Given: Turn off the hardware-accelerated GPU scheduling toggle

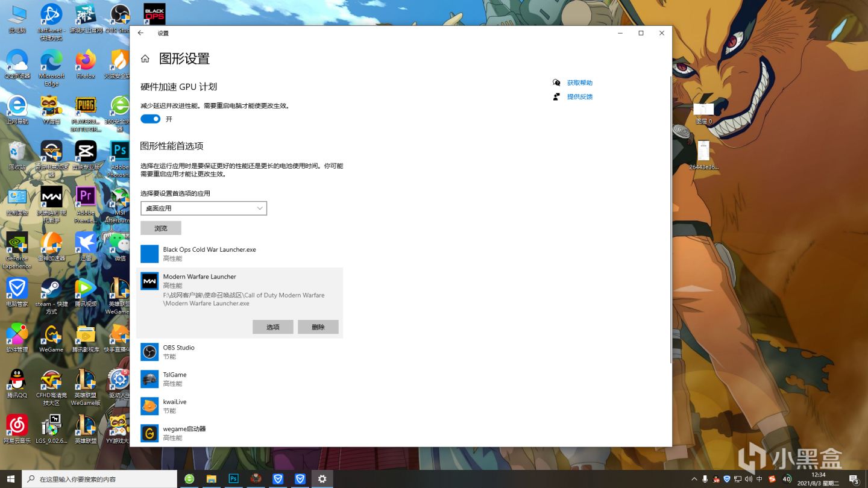Looking at the screenshot, I should coord(150,119).
